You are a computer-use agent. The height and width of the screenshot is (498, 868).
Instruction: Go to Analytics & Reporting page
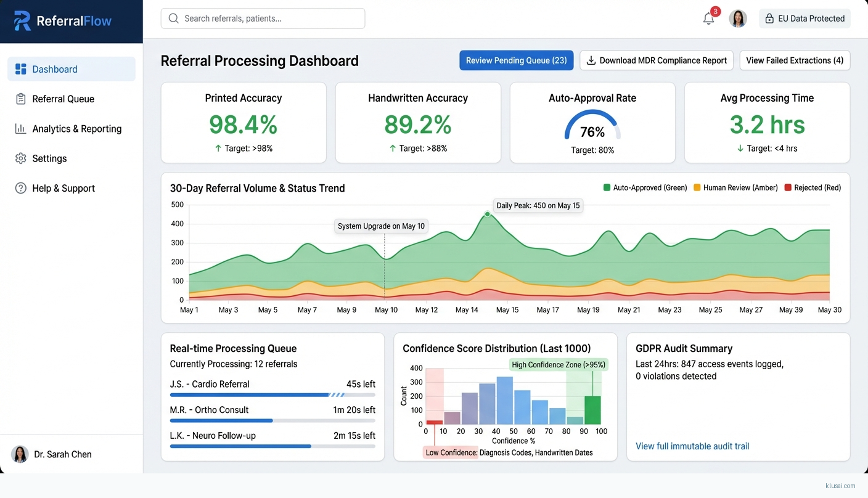77,129
